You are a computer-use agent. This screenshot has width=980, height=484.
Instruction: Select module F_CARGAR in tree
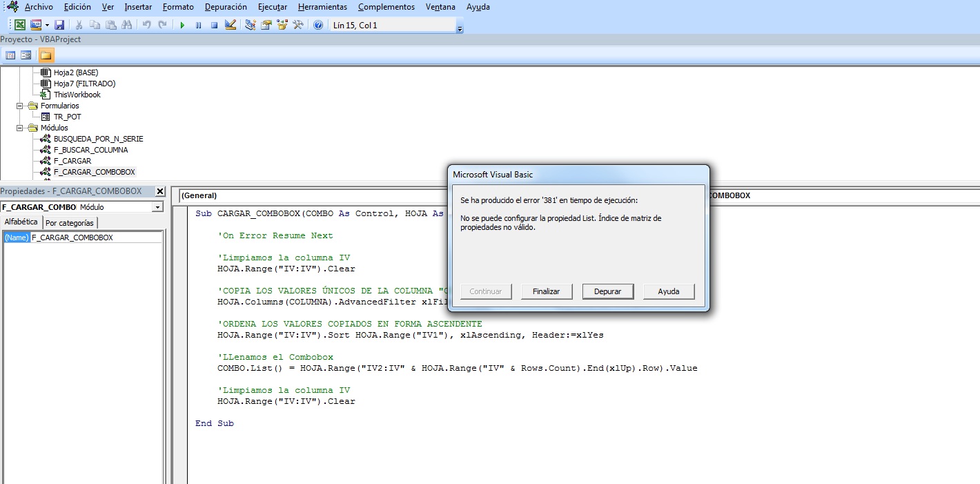click(72, 161)
